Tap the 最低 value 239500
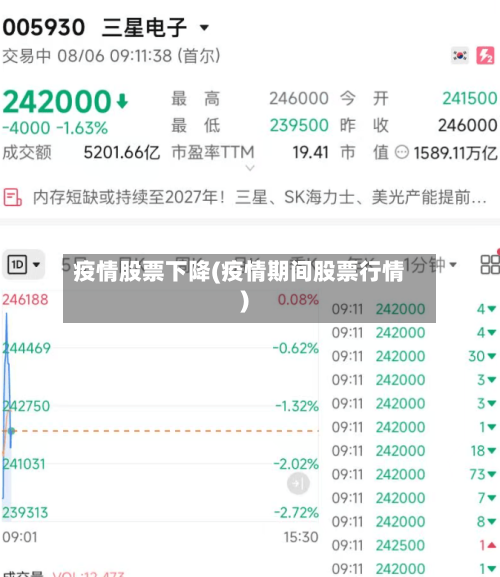The image size is (500, 577). [x=299, y=125]
